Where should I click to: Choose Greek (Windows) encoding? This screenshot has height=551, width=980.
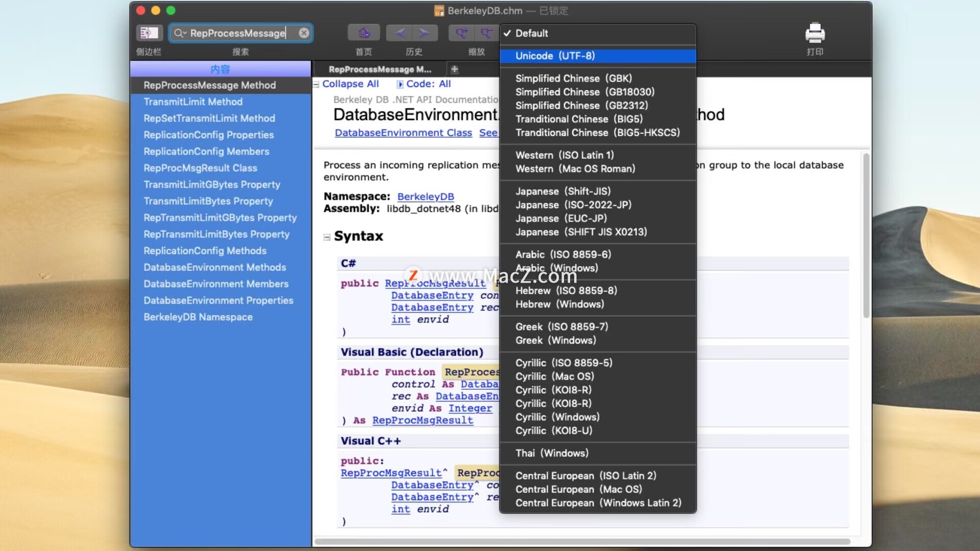598,340
